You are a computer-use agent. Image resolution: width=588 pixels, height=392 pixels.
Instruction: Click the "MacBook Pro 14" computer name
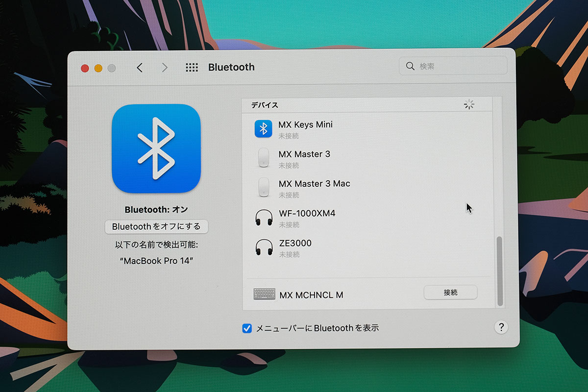tap(156, 261)
